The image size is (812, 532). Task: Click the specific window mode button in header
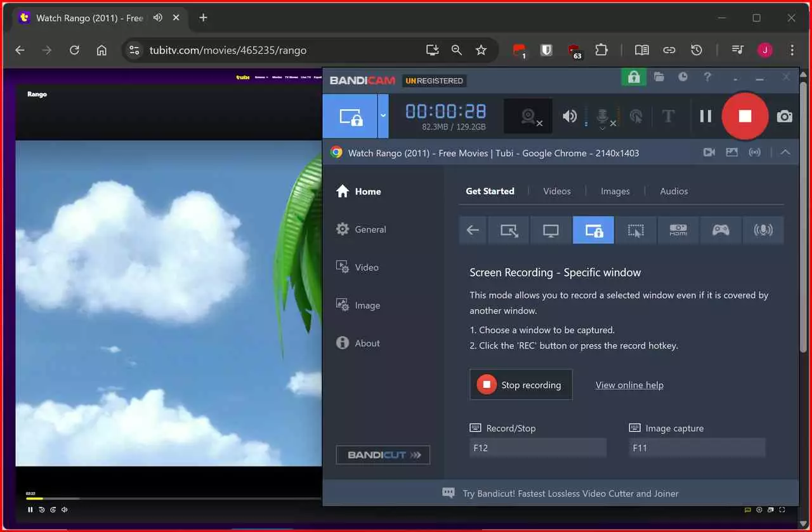[350, 116]
